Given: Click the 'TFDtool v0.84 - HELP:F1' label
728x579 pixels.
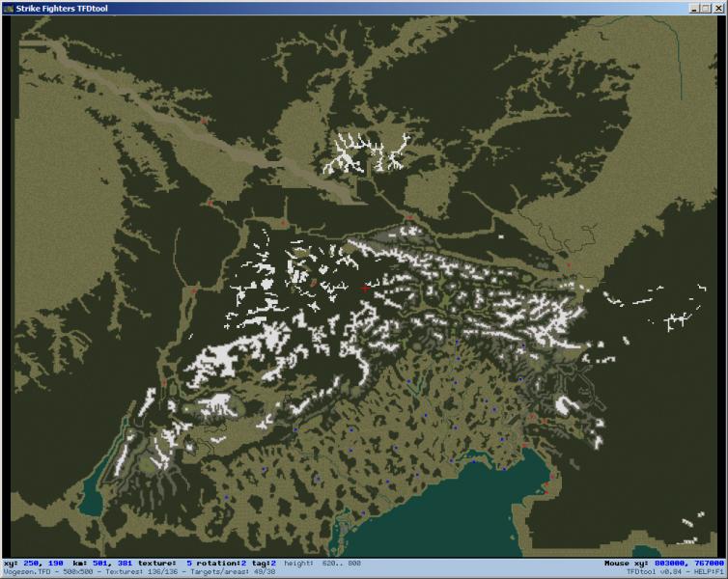Looking at the screenshot, I should (676, 572).
